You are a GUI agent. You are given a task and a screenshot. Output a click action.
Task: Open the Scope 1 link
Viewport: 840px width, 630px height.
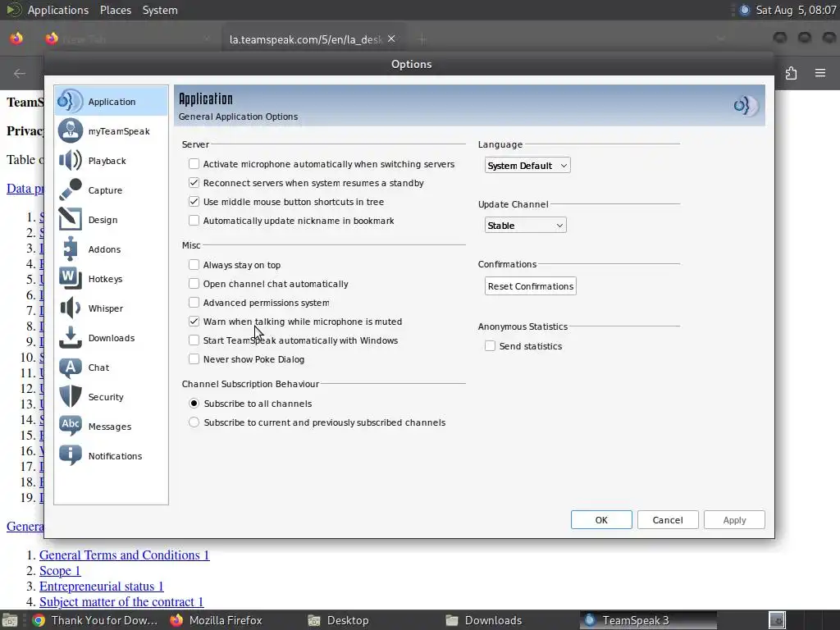(x=60, y=571)
